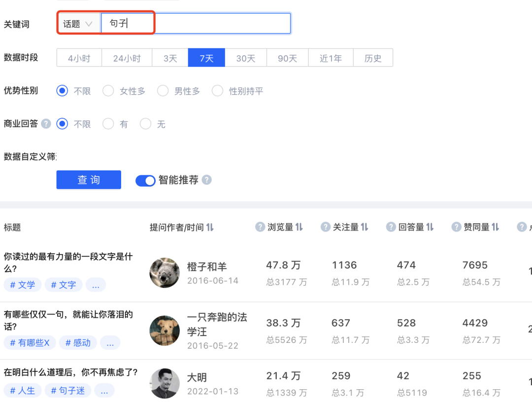Screen dimensions: 532x404
Task: Open author 橙子和羊 profile name
Action: [206, 267]
